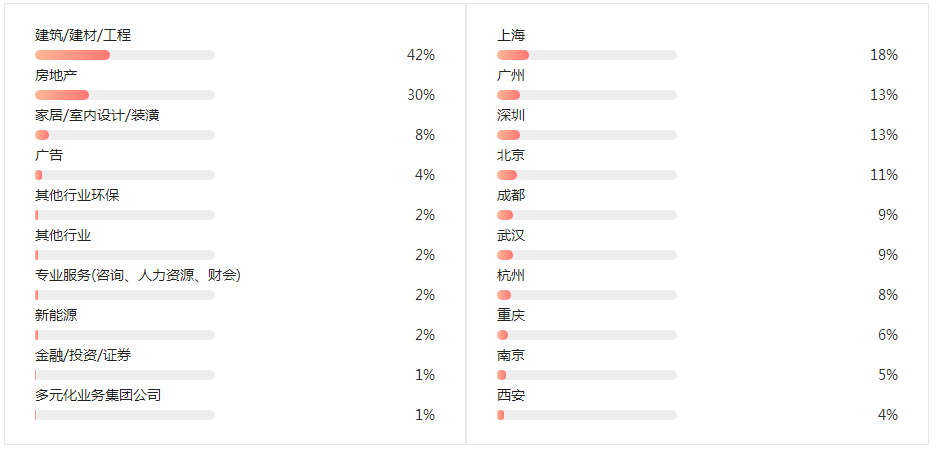Click the 房地产 progress bar
This screenshot has height=452, width=938.
click(125, 95)
